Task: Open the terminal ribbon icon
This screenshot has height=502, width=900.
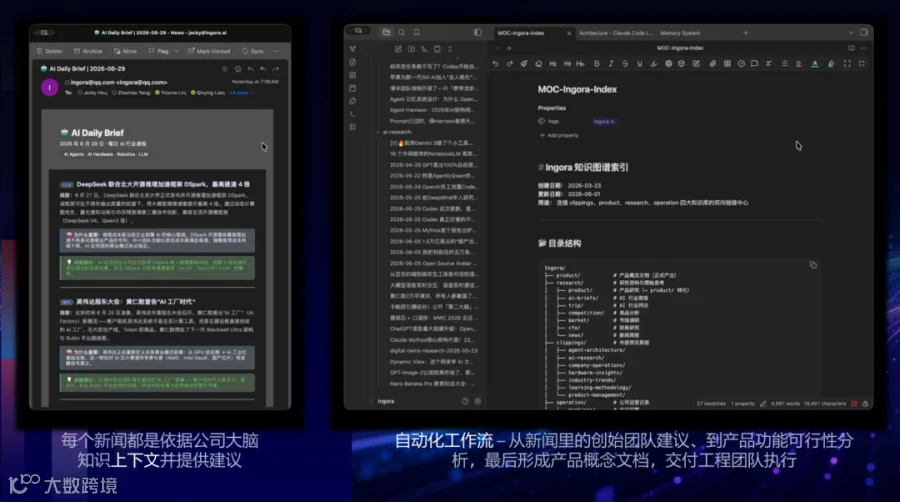Action: pyautogui.click(x=352, y=114)
